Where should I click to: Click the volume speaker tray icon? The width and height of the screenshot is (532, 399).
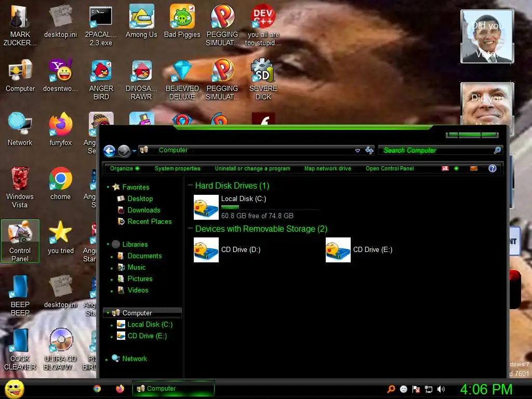click(x=441, y=389)
